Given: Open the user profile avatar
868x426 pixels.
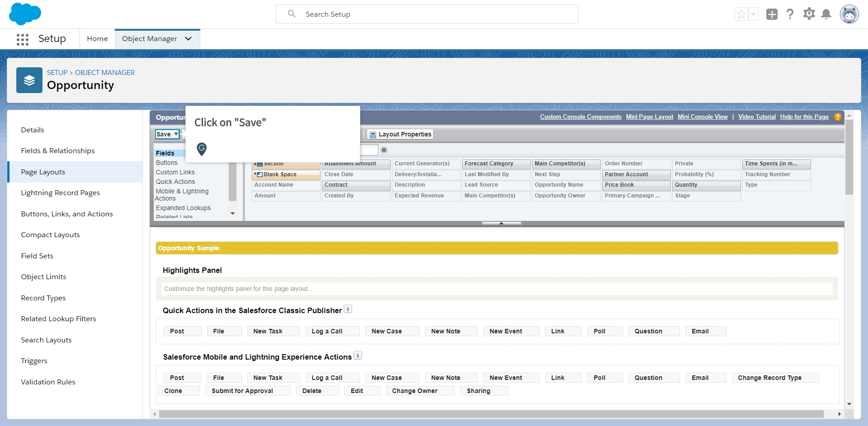Looking at the screenshot, I should click(849, 14).
